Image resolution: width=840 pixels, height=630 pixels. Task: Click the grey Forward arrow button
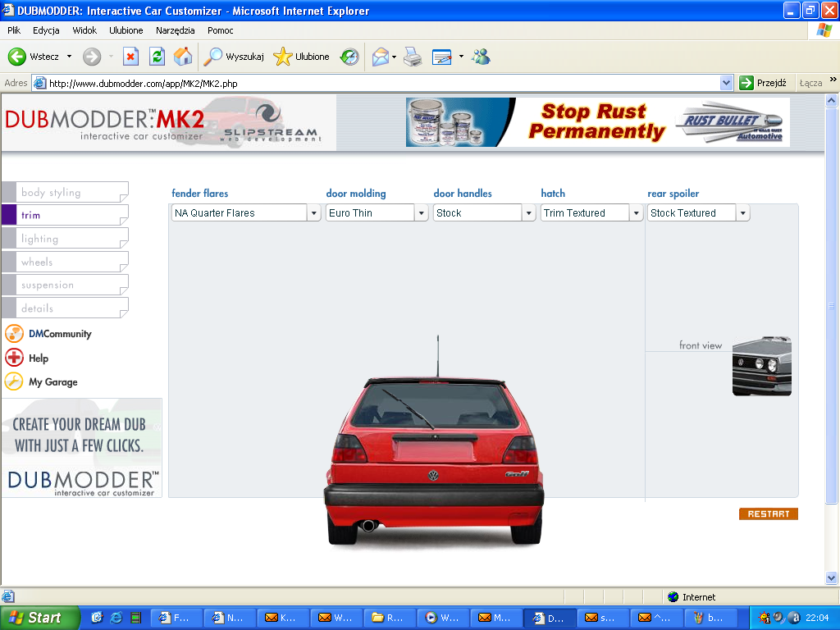[x=92, y=57]
